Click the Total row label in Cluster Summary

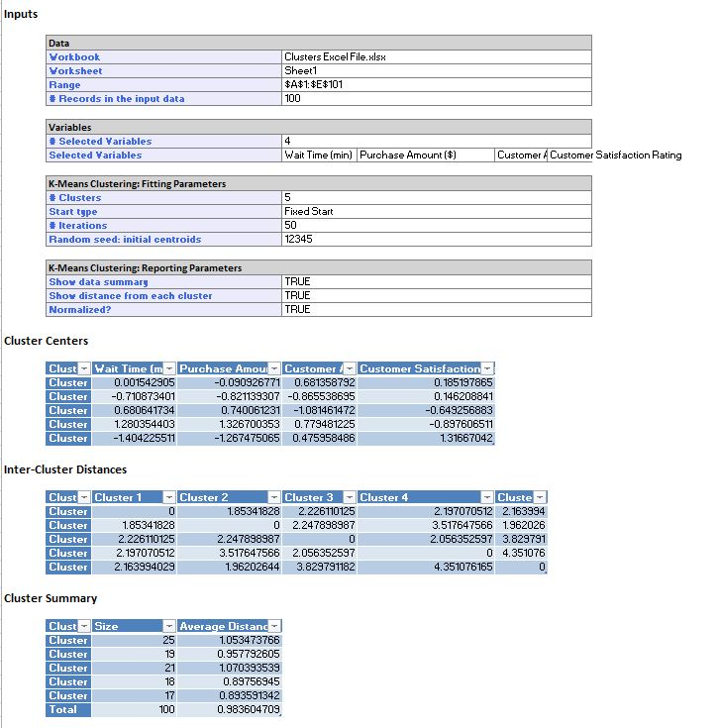click(x=68, y=710)
